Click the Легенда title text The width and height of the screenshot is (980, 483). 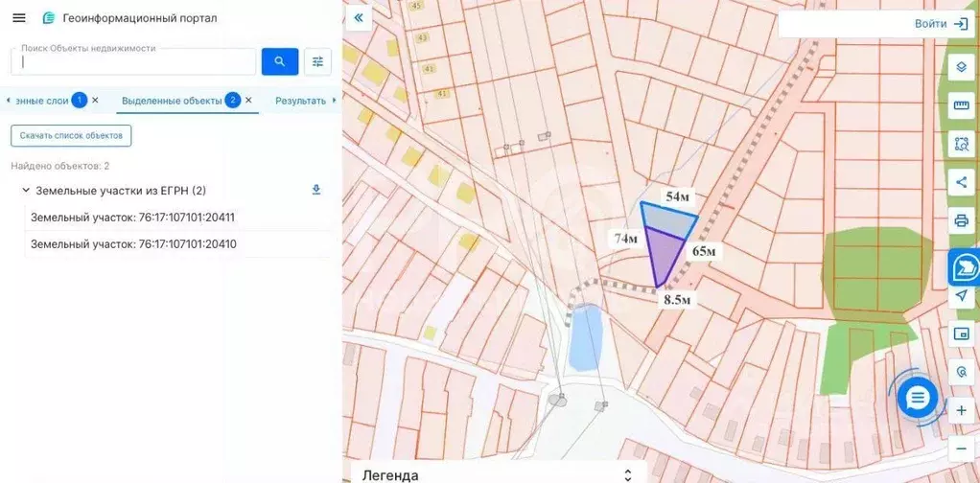(390, 475)
